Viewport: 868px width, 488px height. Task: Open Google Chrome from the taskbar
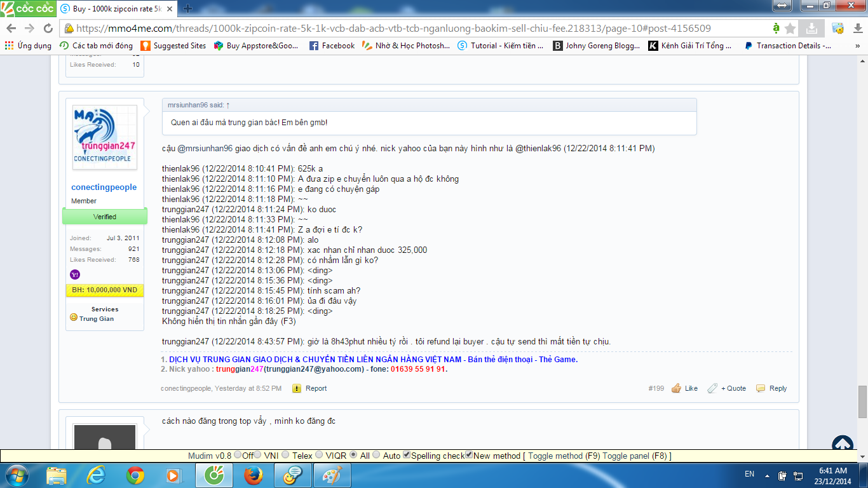coord(135,475)
